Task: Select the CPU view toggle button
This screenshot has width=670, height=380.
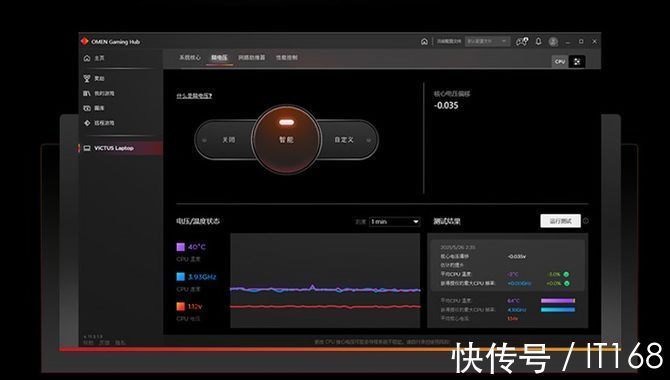Action: pyautogui.click(x=560, y=62)
